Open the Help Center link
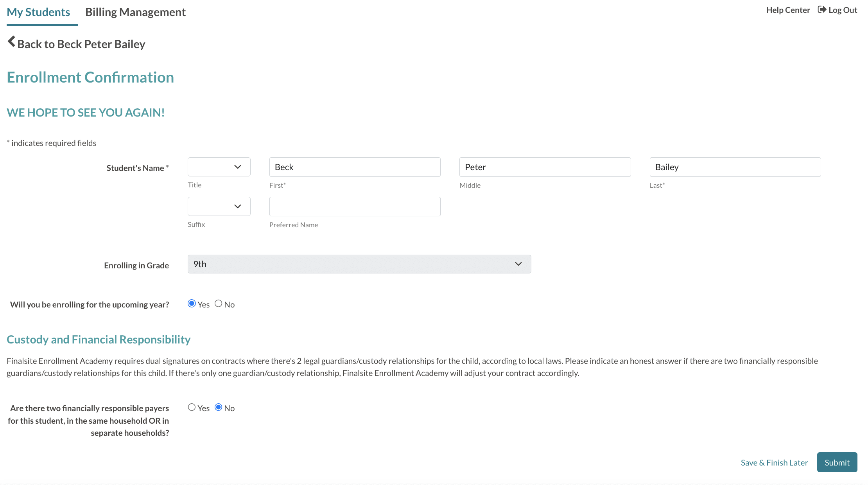 tap(788, 10)
